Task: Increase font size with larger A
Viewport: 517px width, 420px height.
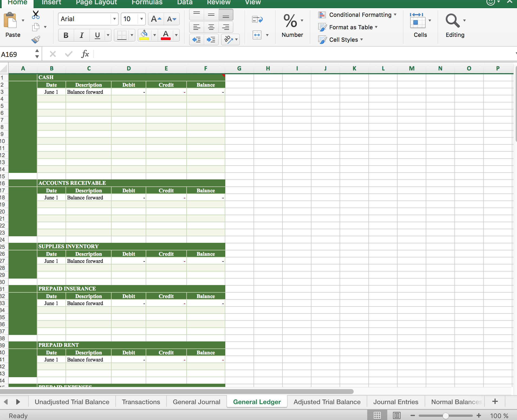Action: pos(156,19)
